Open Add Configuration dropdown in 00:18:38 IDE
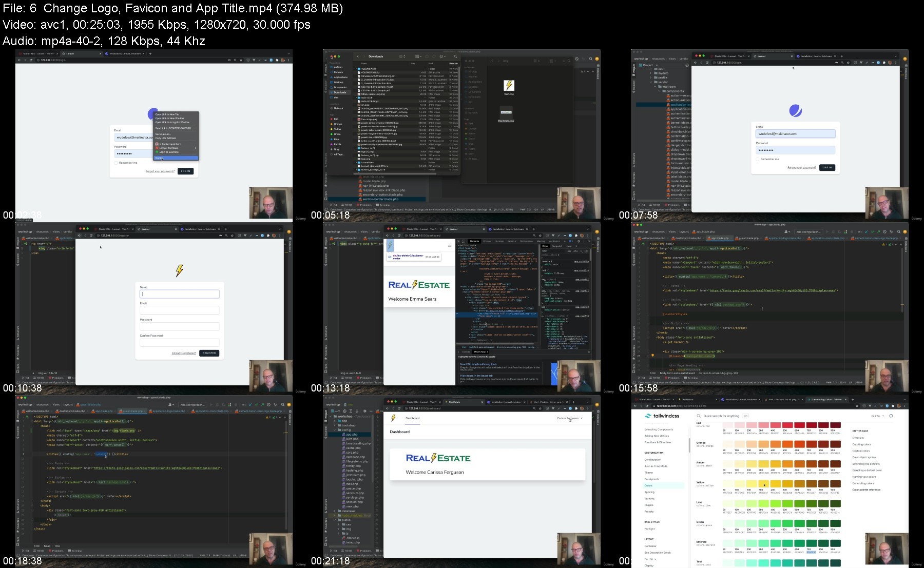This screenshot has width=924, height=568. click(x=192, y=405)
